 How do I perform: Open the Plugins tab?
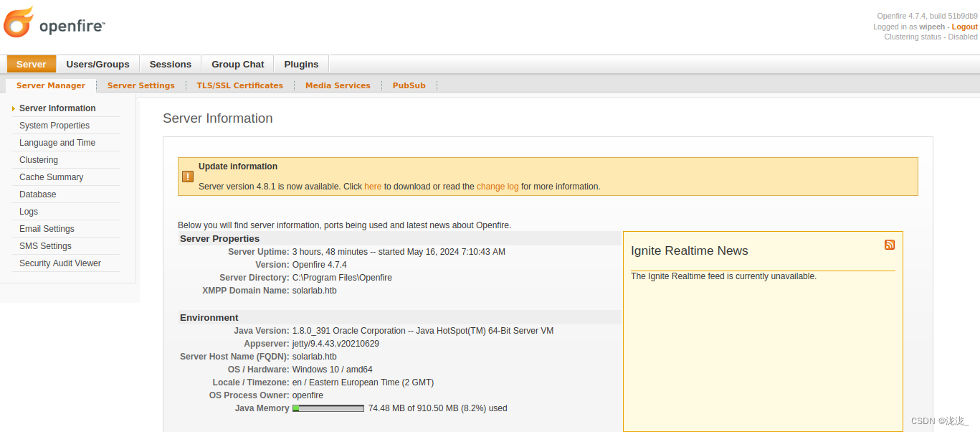(301, 64)
